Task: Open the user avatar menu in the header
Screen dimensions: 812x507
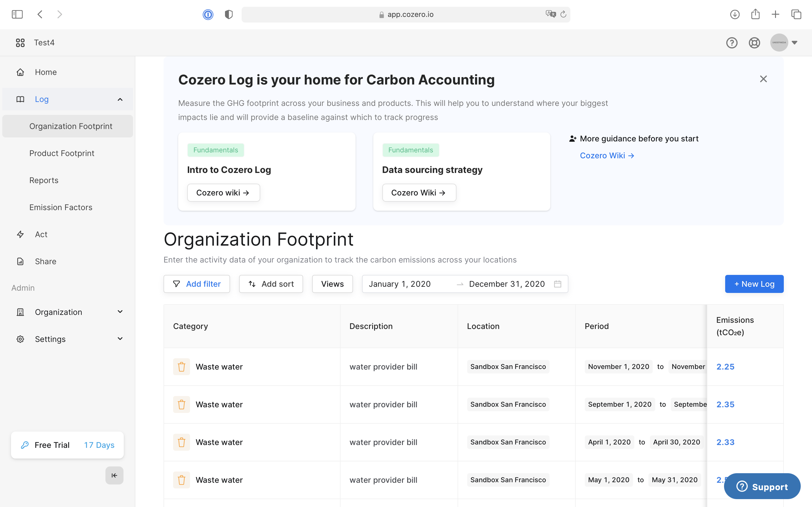Action: pos(779,43)
